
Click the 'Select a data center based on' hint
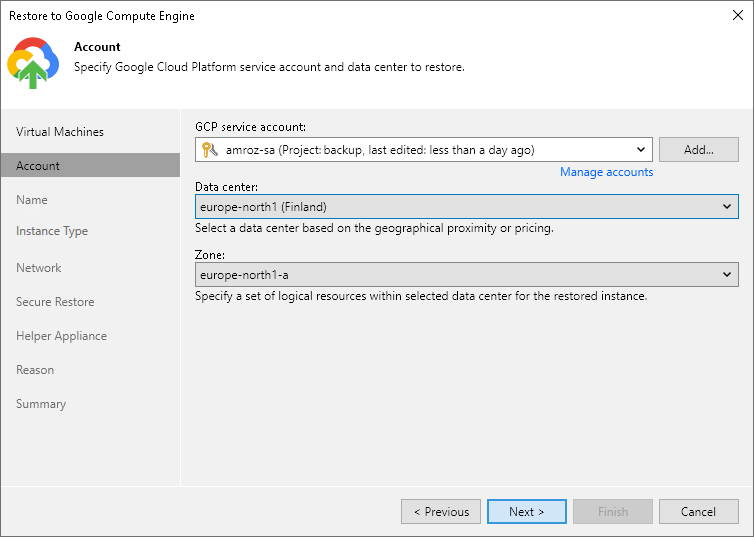tap(374, 228)
